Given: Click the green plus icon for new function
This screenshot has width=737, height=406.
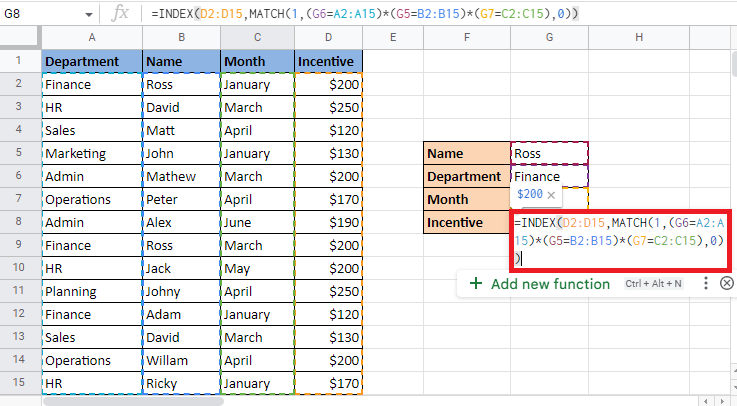Looking at the screenshot, I should 475,283.
